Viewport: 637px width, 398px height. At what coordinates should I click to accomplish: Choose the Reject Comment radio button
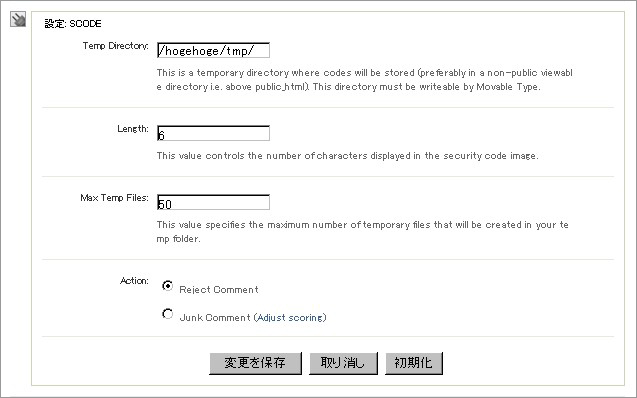pyautogui.click(x=167, y=286)
